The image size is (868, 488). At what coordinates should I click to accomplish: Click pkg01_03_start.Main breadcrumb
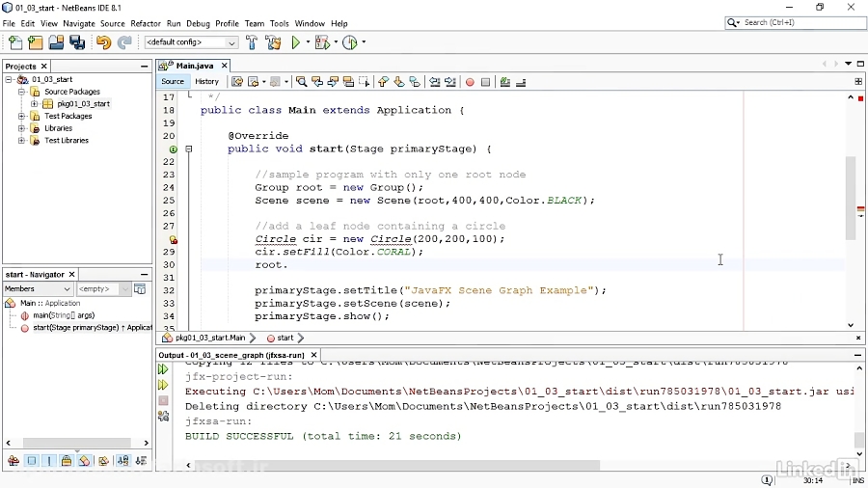[210, 338]
